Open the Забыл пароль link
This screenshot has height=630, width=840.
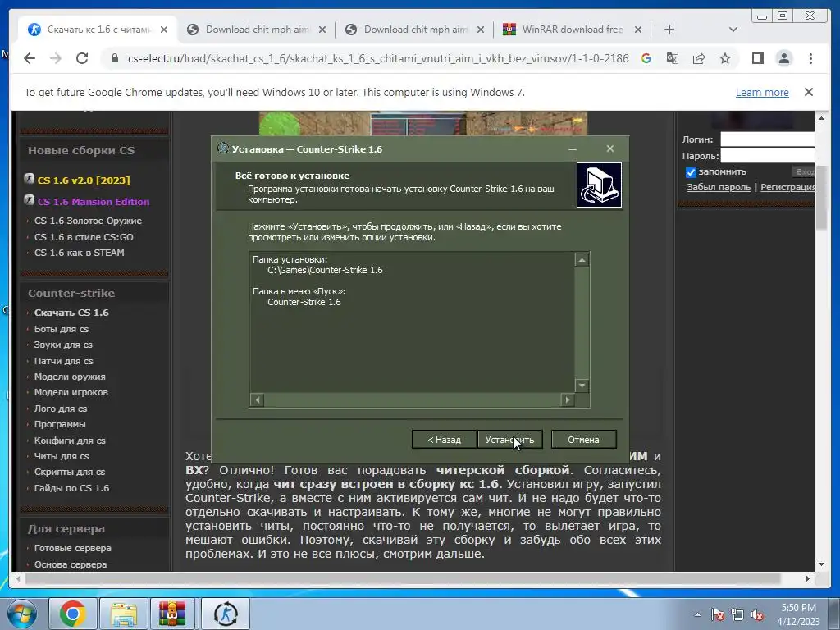[x=719, y=187]
